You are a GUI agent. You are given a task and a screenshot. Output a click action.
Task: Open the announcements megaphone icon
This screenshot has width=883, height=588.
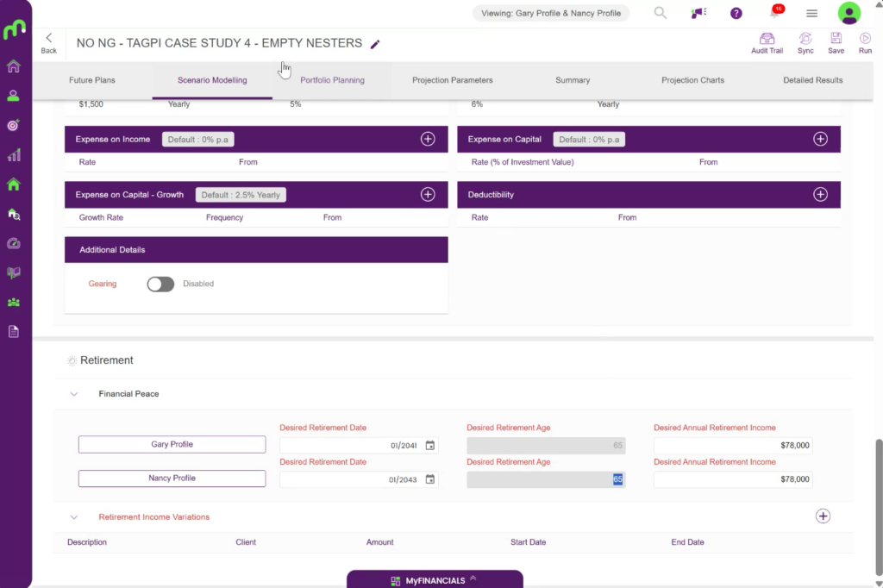[x=698, y=13]
